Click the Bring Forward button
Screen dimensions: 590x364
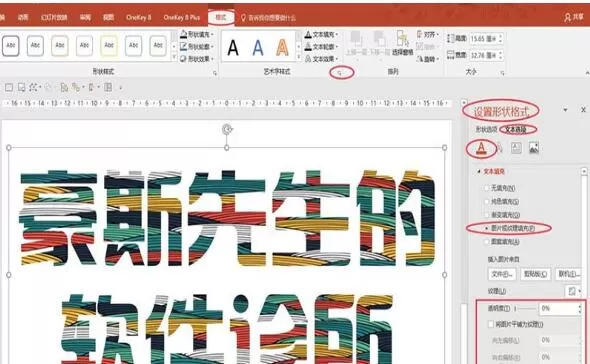point(356,44)
